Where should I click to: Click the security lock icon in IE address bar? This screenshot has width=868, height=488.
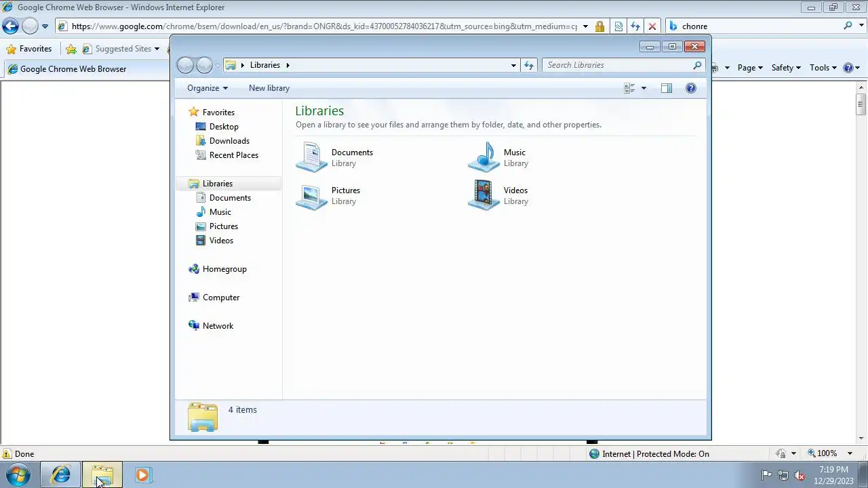coord(599,26)
